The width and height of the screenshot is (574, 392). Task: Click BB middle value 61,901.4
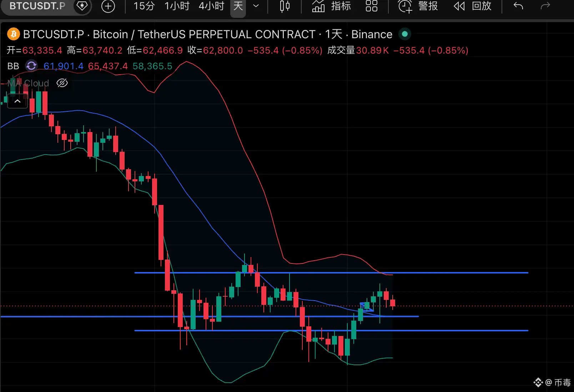(64, 66)
